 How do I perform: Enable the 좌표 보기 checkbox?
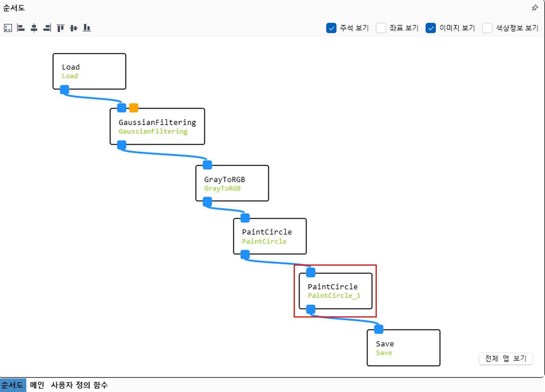coord(381,28)
